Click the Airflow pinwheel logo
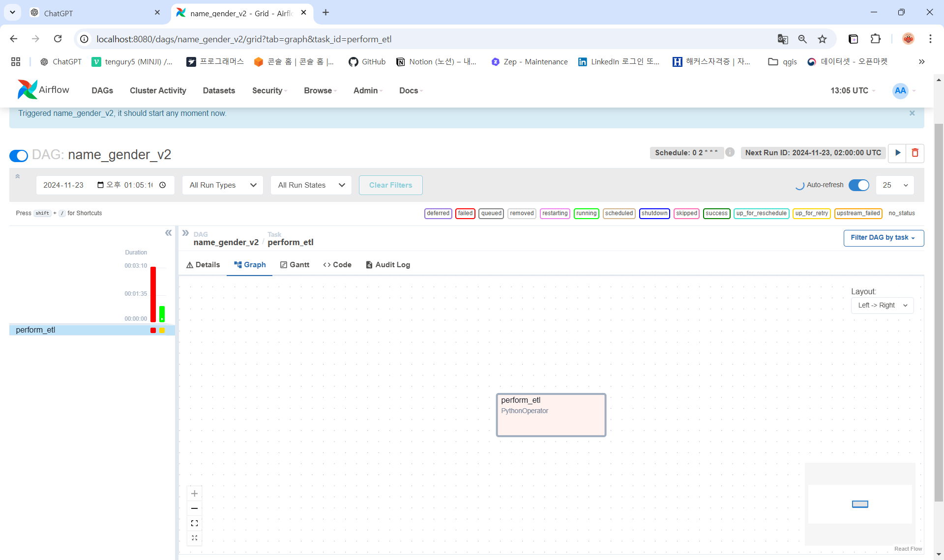 (x=27, y=89)
